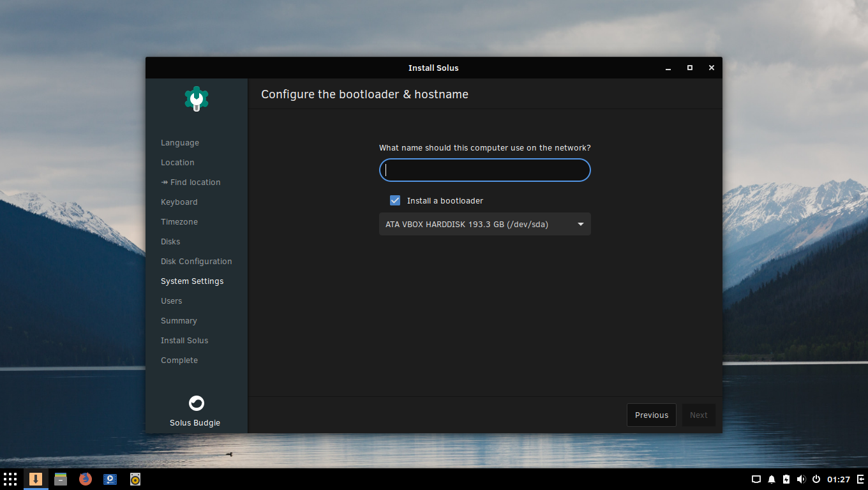Viewport: 868px width, 490px height.
Task: Click the Solus Budgie label text
Action: click(195, 423)
